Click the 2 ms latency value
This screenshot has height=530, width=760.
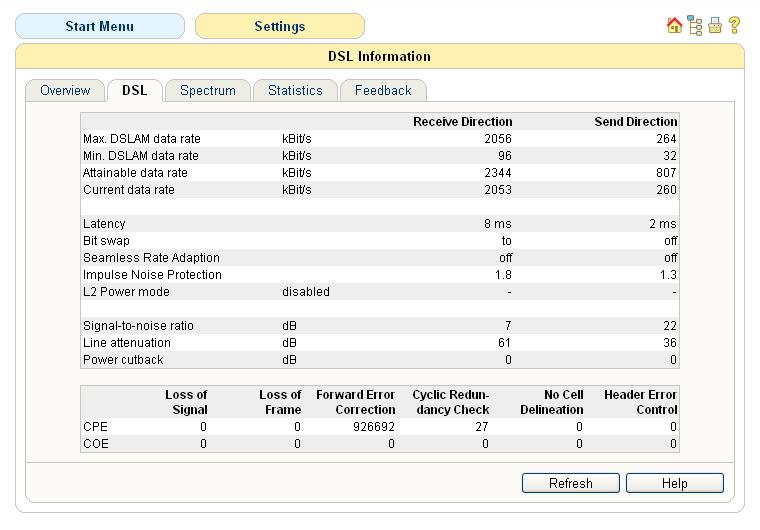663,224
